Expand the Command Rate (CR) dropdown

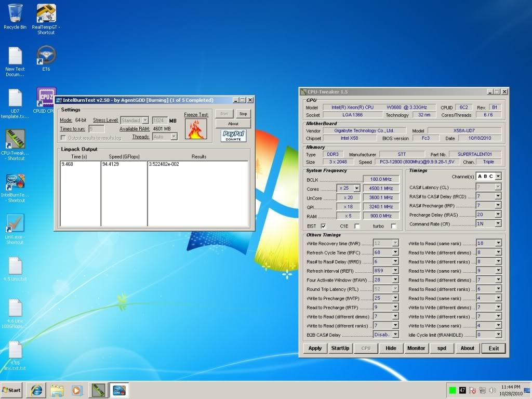click(498, 223)
